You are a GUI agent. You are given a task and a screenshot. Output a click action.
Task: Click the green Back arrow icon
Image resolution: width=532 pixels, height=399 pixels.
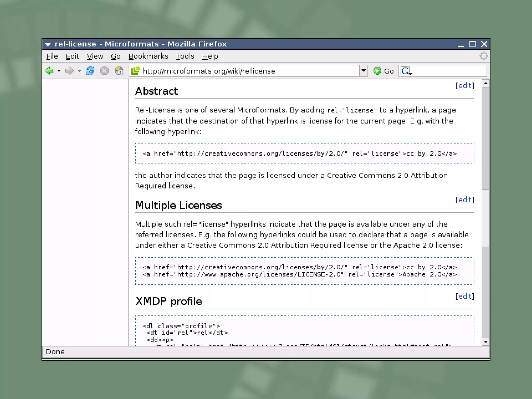[x=49, y=71]
